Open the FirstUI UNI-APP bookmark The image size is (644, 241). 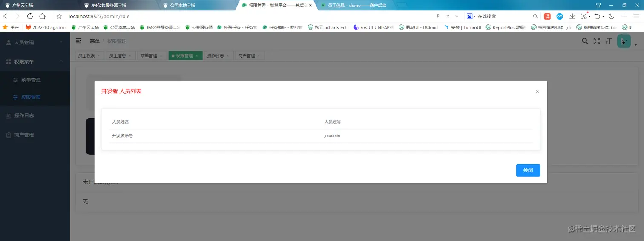(x=374, y=27)
